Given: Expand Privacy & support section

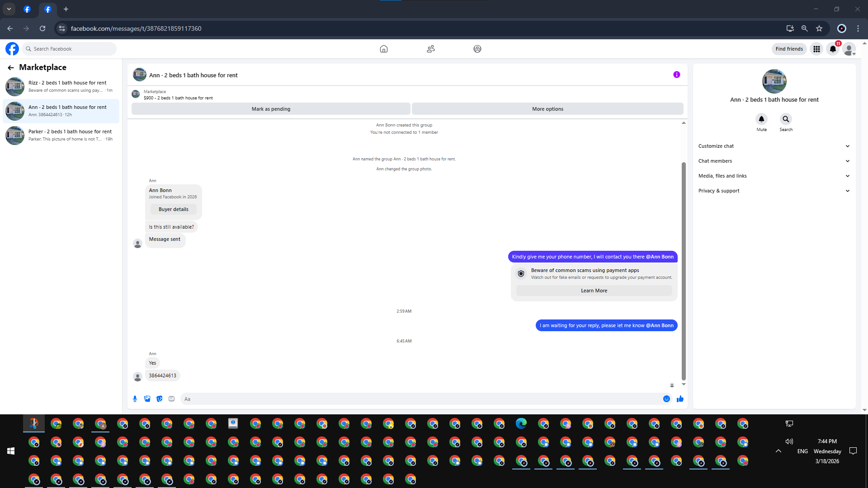Looking at the screenshot, I should coord(774,191).
